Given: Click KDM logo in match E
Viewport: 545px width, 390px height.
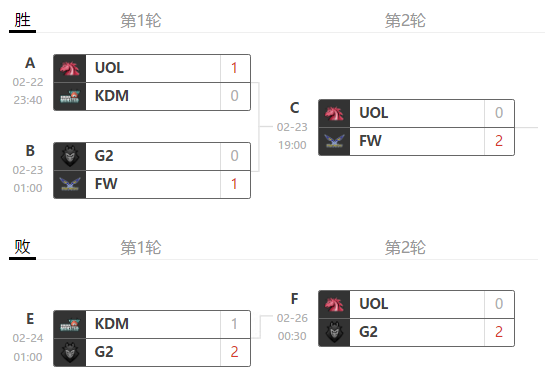Looking at the screenshot, I should pos(70,325).
